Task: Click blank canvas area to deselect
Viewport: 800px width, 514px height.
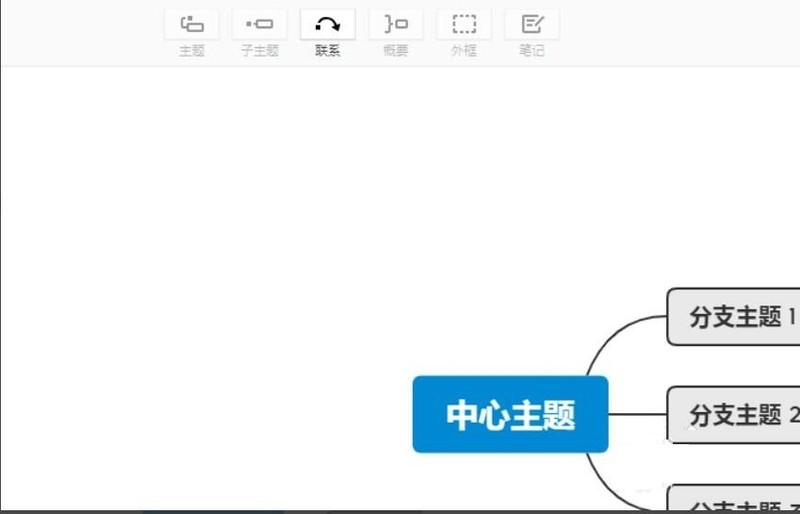Action: pyautogui.click(x=250, y=250)
